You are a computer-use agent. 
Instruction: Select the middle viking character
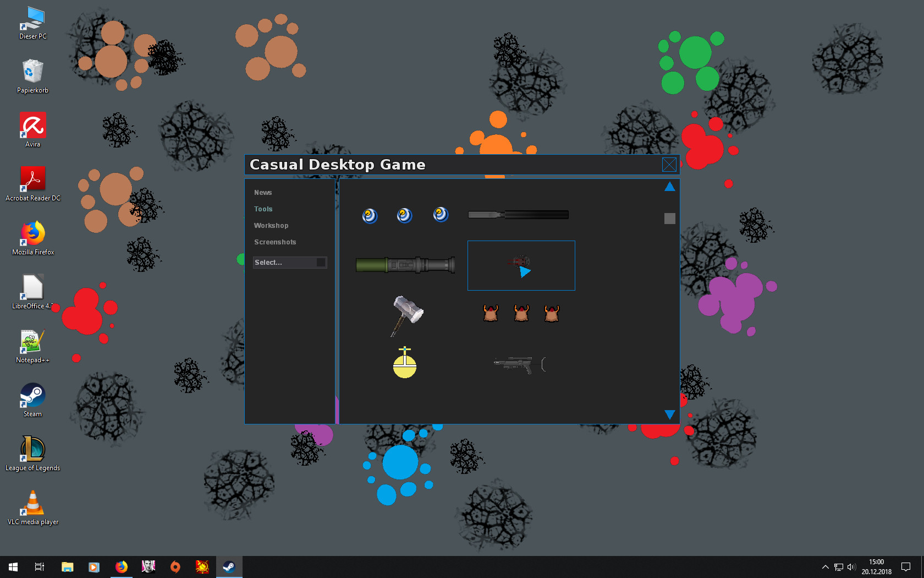pyautogui.click(x=521, y=313)
